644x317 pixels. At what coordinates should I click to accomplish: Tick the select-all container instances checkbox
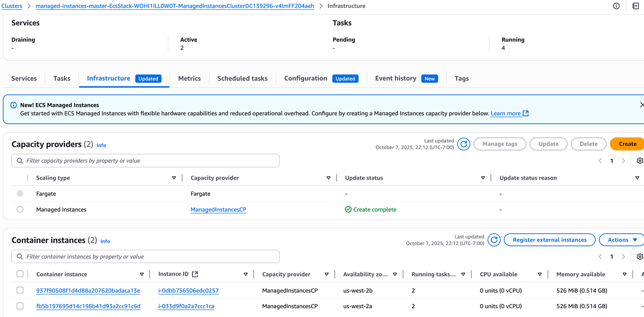point(20,274)
